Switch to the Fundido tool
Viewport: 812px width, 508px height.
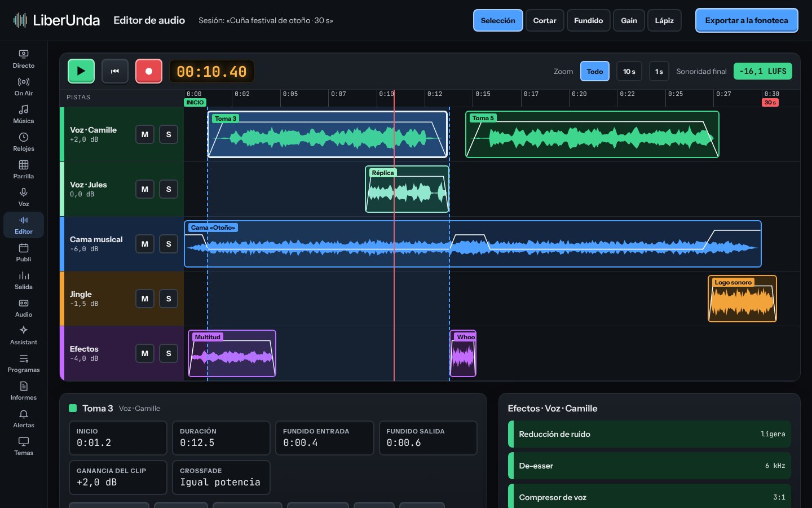pyautogui.click(x=589, y=20)
